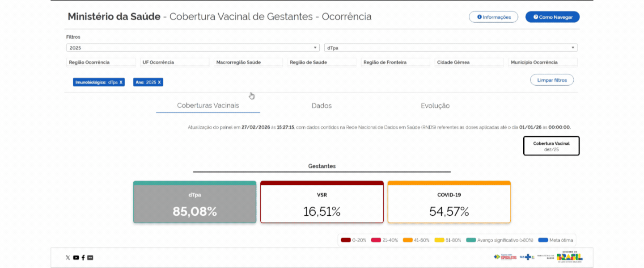Click the Como Navegar button
This screenshot has width=644, height=268.
(552, 17)
